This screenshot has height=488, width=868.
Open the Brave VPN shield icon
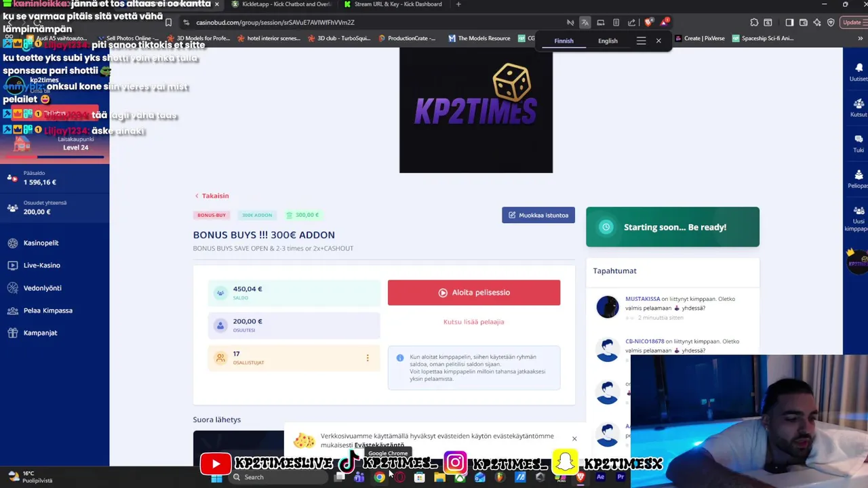click(x=831, y=22)
